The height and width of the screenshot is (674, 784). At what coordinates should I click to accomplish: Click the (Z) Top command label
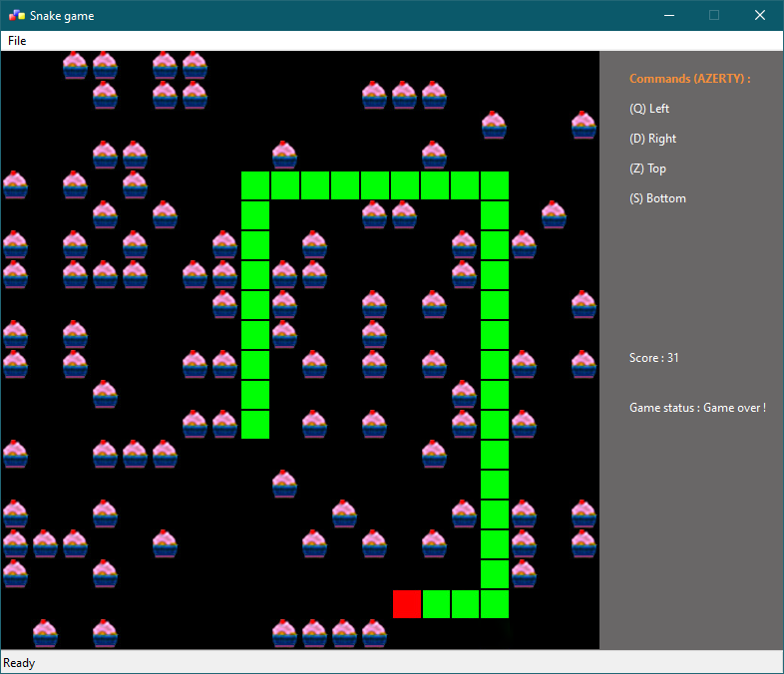pyautogui.click(x=647, y=168)
